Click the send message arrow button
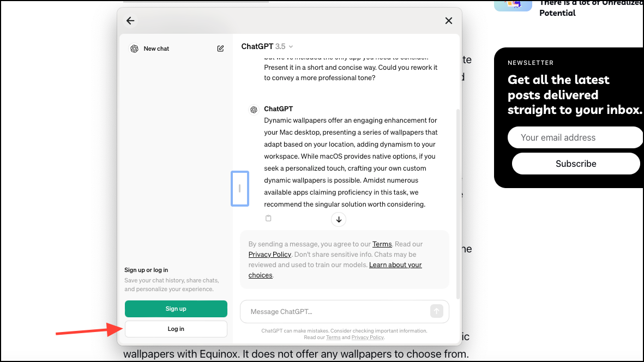The height and width of the screenshot is (362, 644). [x=437, y=311]
